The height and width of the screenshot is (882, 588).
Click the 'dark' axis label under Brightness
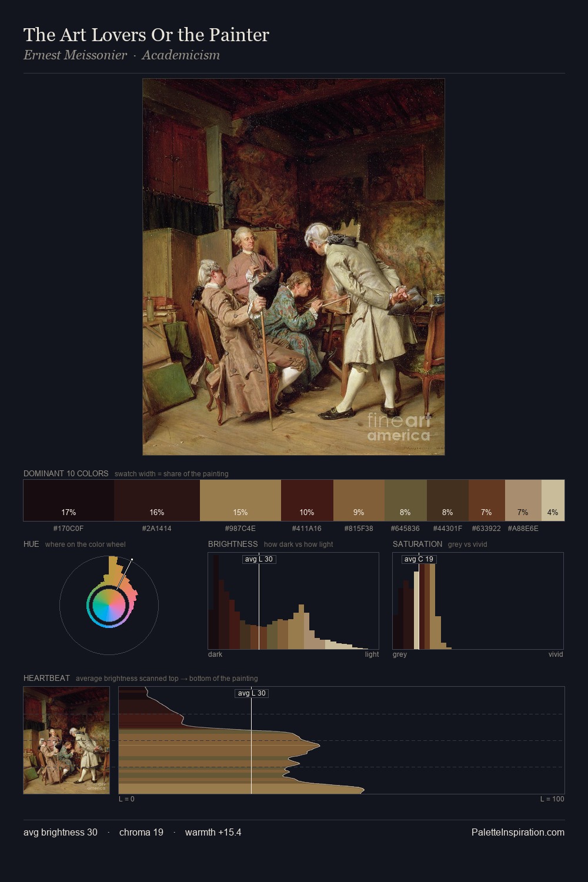point(215,654)
